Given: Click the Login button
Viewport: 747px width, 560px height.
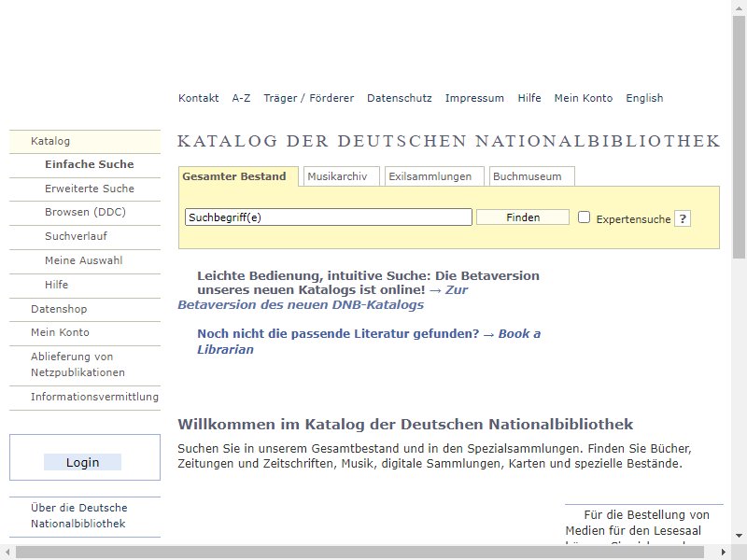Looking at the screenshot, I should click(x=82, y=462).
